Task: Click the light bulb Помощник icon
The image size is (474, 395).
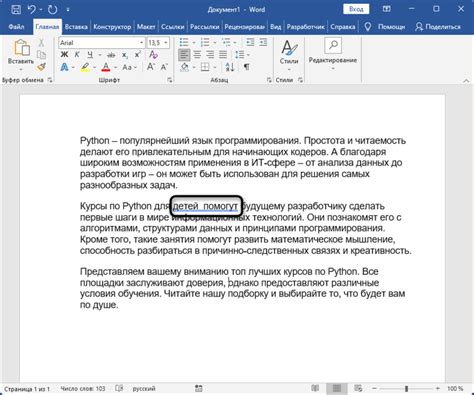Action: (367, 27)
